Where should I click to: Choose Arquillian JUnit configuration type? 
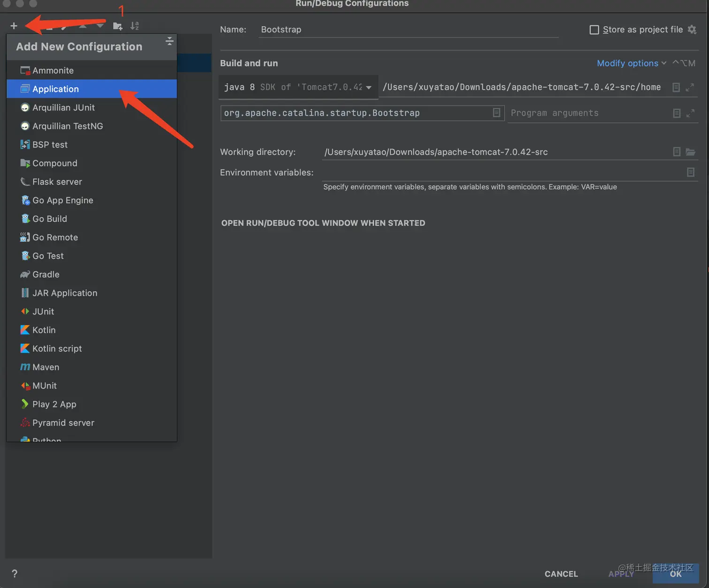[x=92, y=107]
